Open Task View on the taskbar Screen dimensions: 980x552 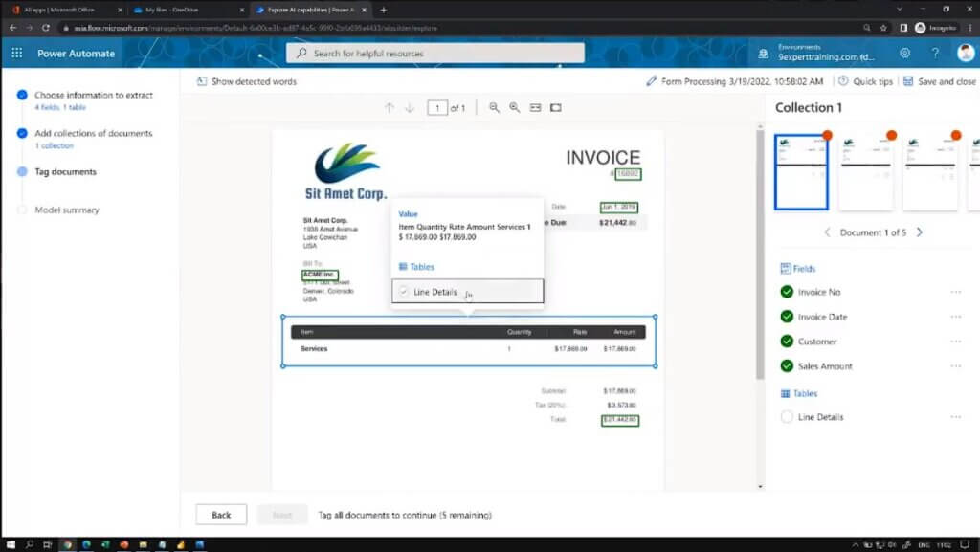(x=48, y=544)
